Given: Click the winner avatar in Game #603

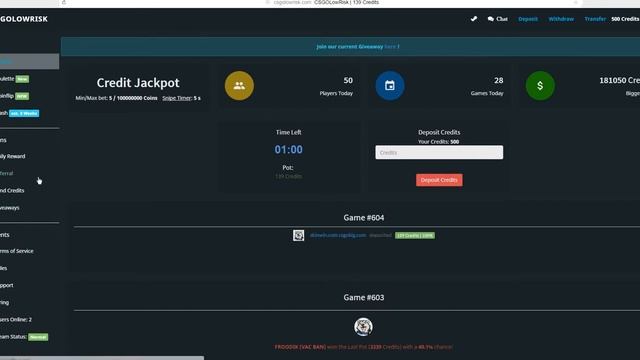Looking at the screenshot, I should coord(363,327).
